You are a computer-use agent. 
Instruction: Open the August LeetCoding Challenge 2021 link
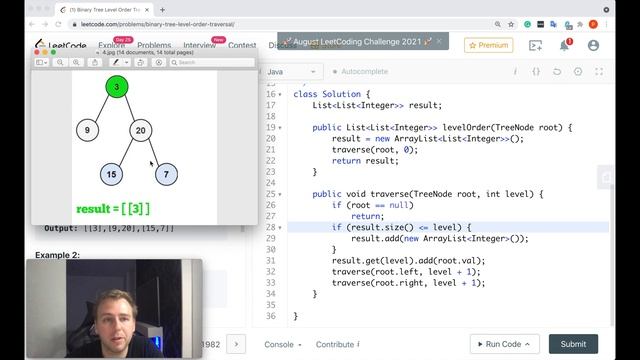click(x=357, y=42)
